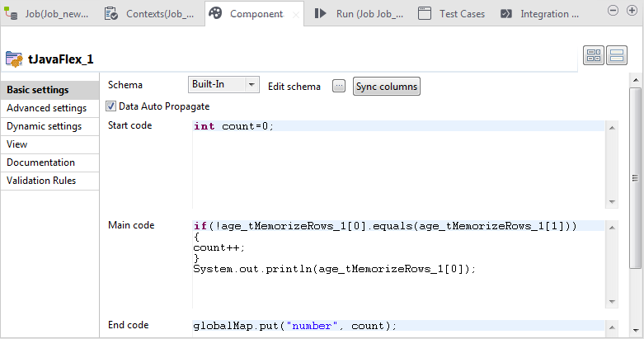
Task: Open the Test Cases tab
Action: 460,14
